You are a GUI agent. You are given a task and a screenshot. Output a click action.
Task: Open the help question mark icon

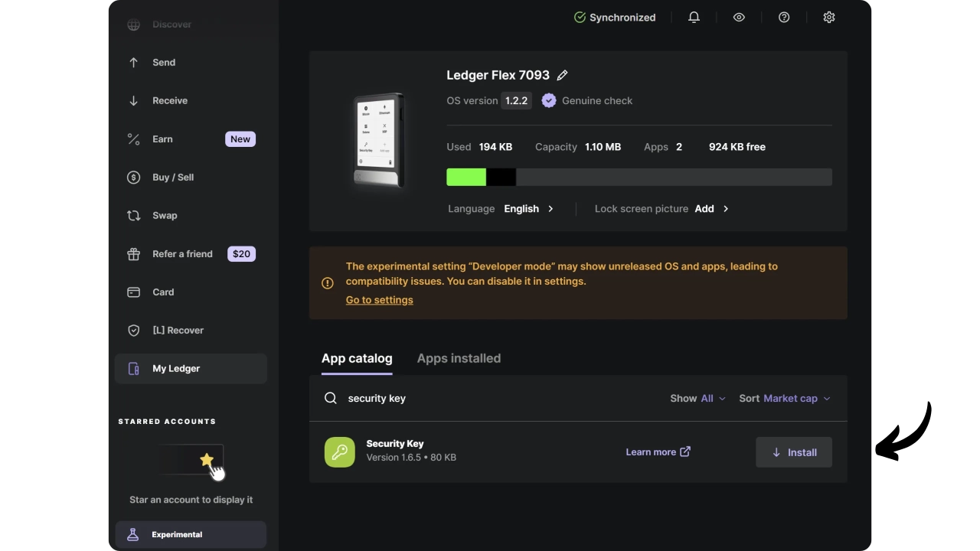[x=784, y=17]
